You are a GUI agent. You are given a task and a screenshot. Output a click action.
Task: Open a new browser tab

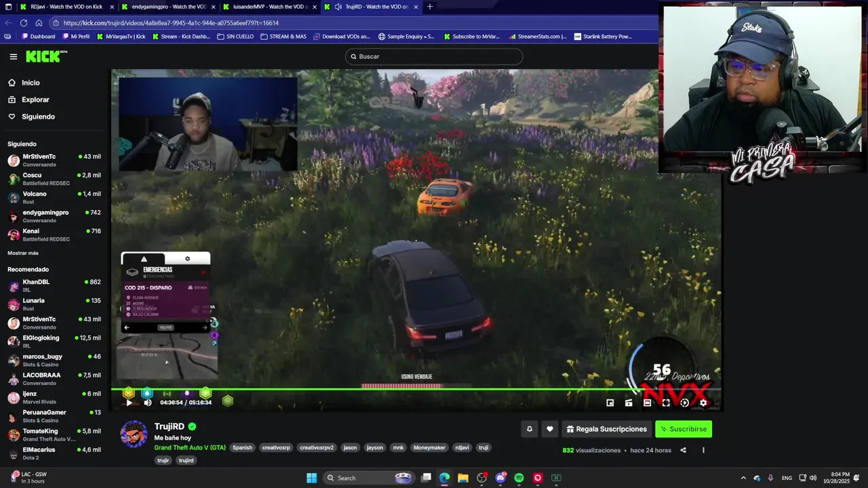pyautogui.click(x=429, y=7)
